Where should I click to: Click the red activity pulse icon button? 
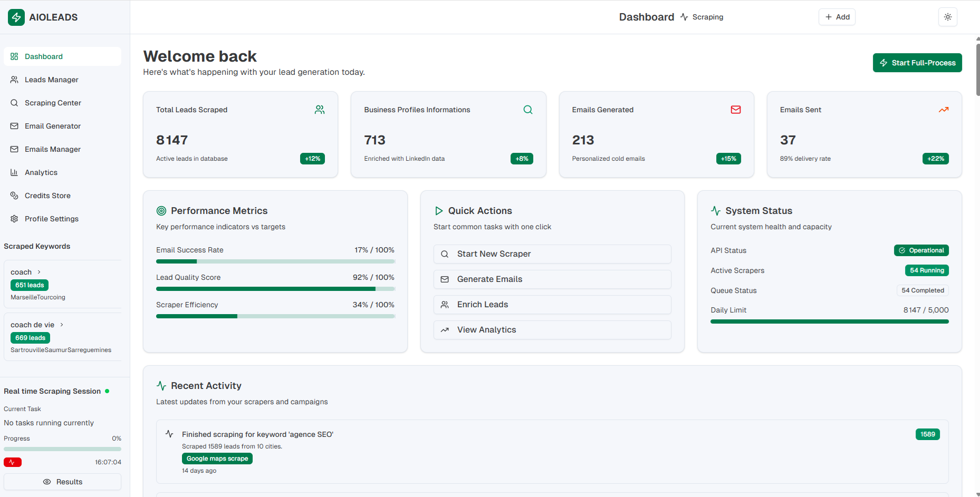(13, 462)
